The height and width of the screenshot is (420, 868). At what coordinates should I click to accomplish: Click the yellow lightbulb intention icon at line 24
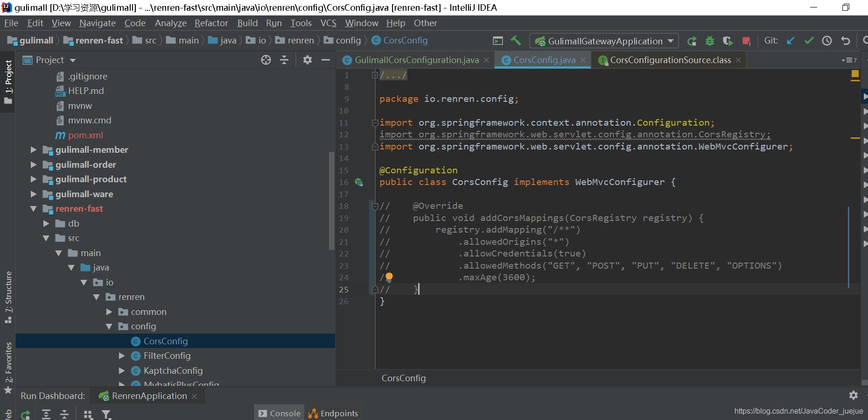389,277
